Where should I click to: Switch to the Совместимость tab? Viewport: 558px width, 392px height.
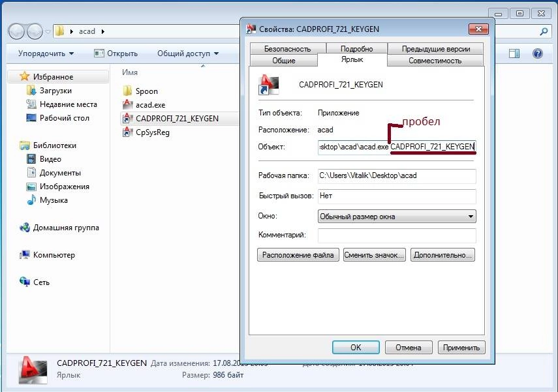[x=435, y=61]
